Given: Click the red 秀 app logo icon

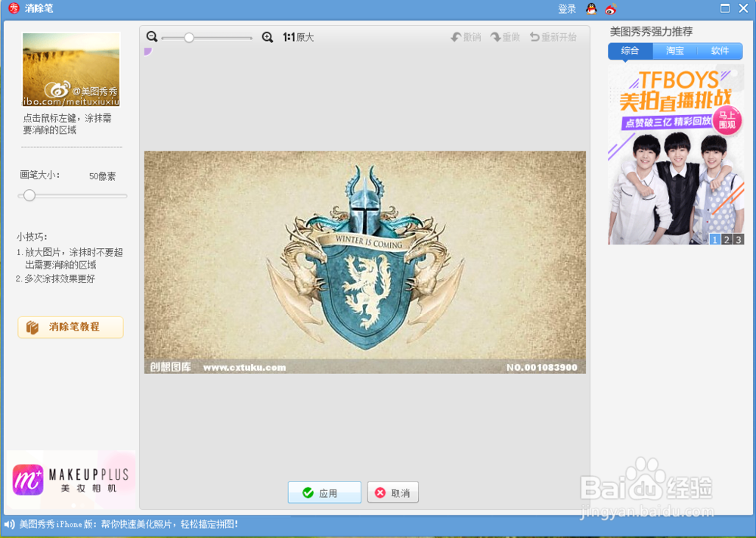Looking at the screenshot, I should pyautogui.click(x=14, y=8).
